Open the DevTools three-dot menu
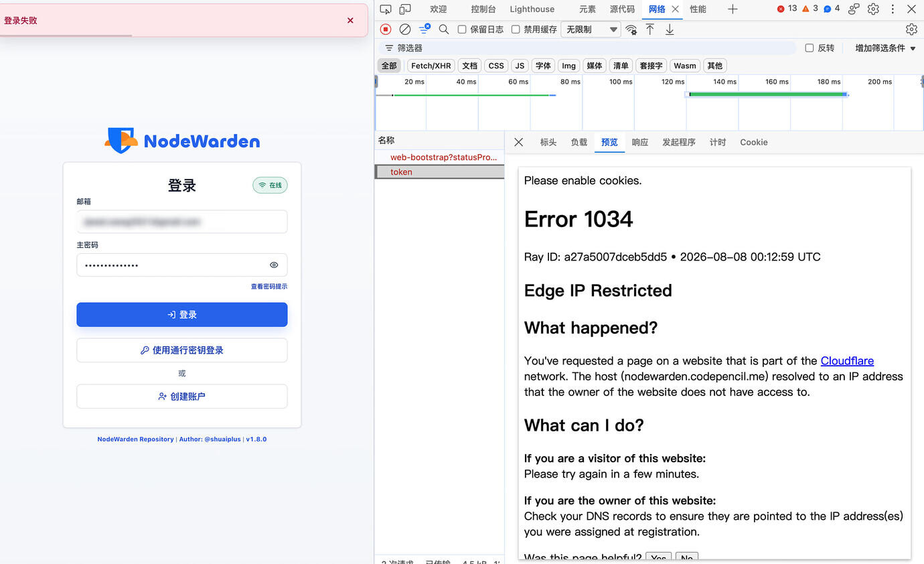Screen dimensions: 924x564 893,9
